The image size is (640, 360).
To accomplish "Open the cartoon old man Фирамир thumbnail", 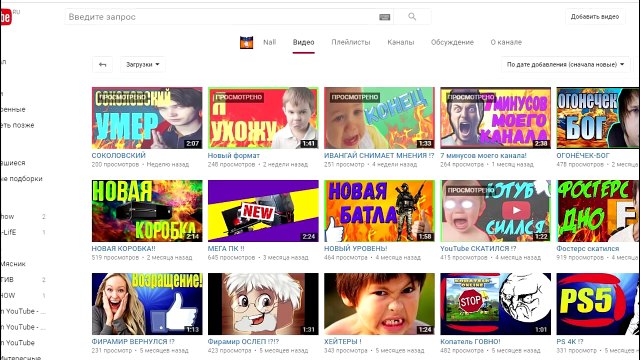I will [x=263, y=304].
